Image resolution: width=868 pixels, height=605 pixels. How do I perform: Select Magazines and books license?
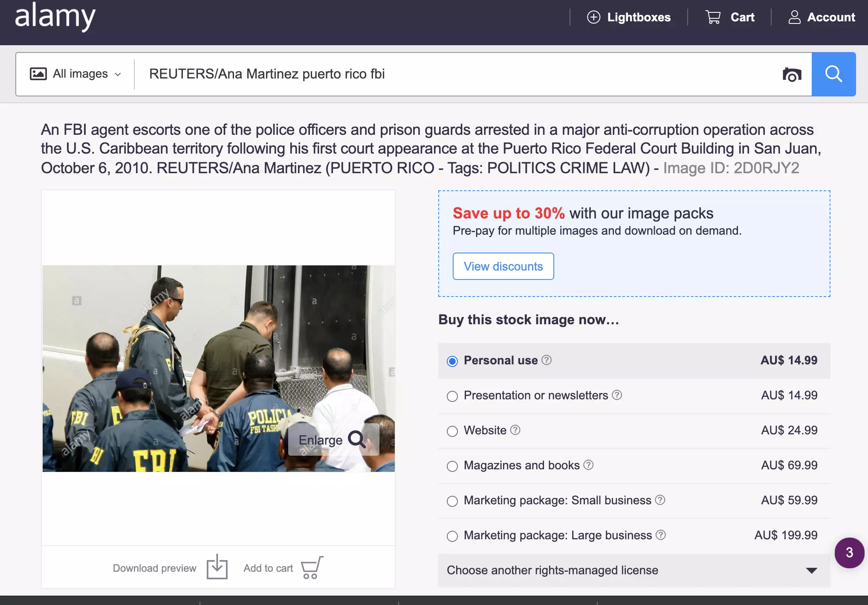coord(452,466)
